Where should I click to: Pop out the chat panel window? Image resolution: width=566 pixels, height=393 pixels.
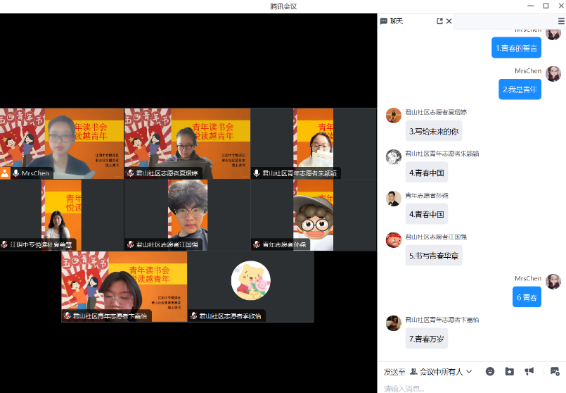[x=439, y=21]
